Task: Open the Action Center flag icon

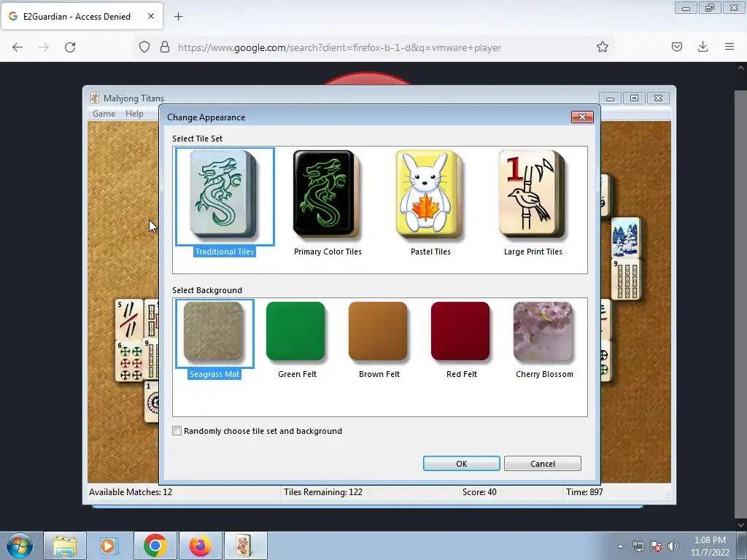Action: tap(656, 546)
